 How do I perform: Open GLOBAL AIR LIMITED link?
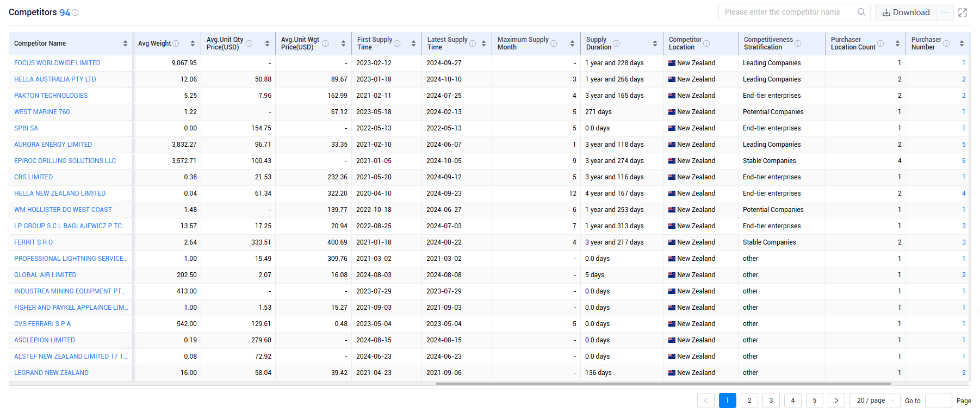pos(45,275)
